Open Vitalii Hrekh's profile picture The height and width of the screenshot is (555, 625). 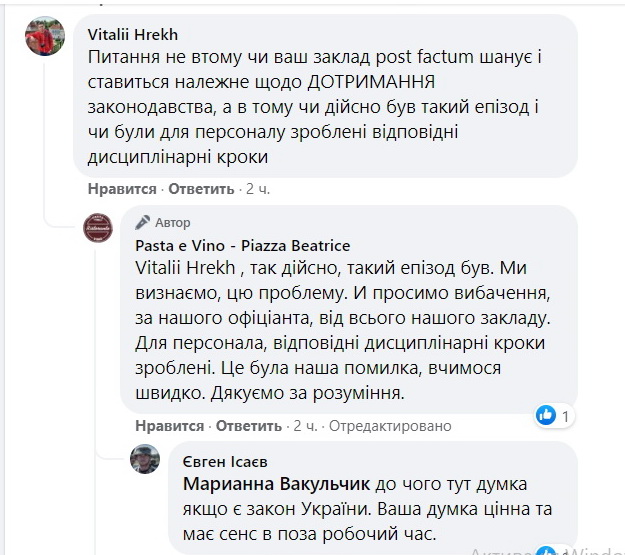pyautogui.click(x=46, y=36)
